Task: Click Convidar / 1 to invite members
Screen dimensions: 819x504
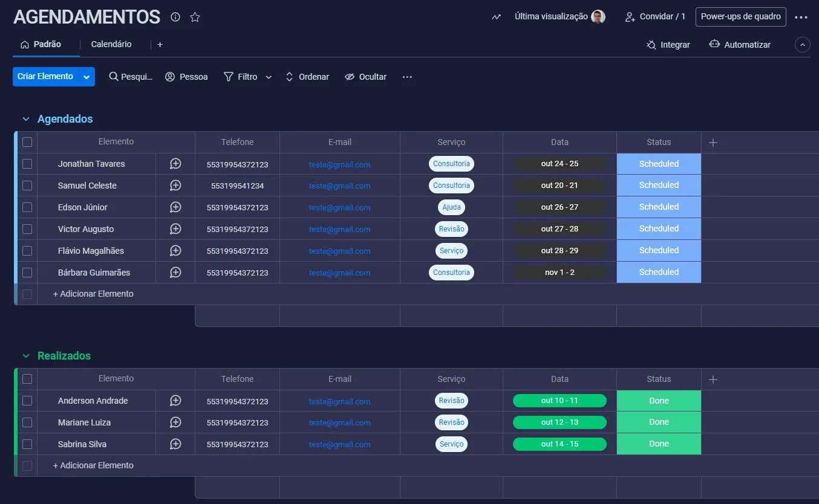Action: pyautogui.click(x=655, y=17)
